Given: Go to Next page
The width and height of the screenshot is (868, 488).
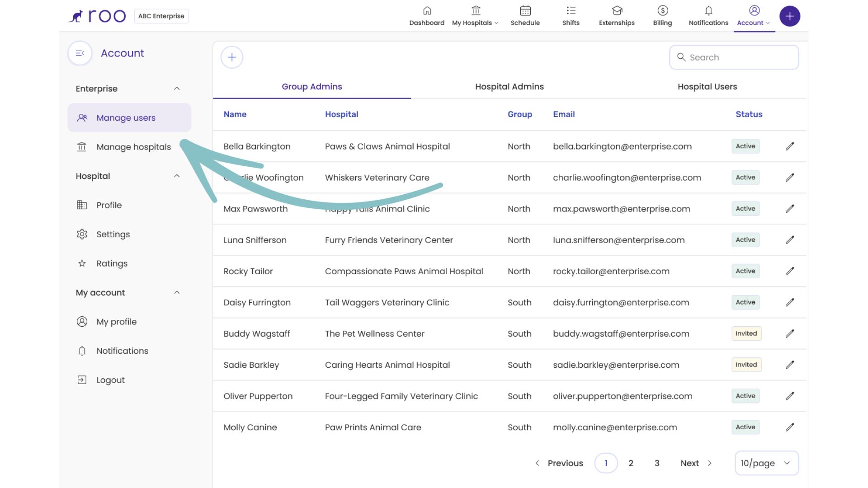Looking at the screenshot, I should pos(696,463).
